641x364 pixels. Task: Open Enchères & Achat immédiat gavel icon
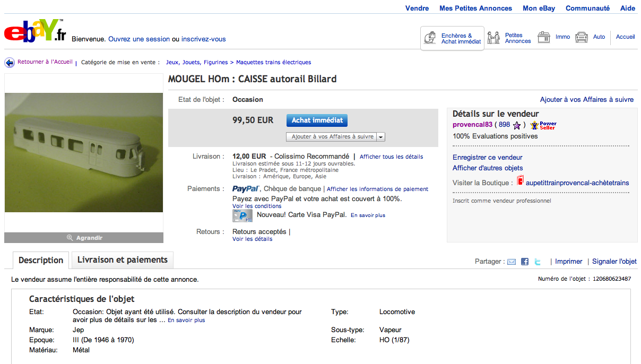430,38
